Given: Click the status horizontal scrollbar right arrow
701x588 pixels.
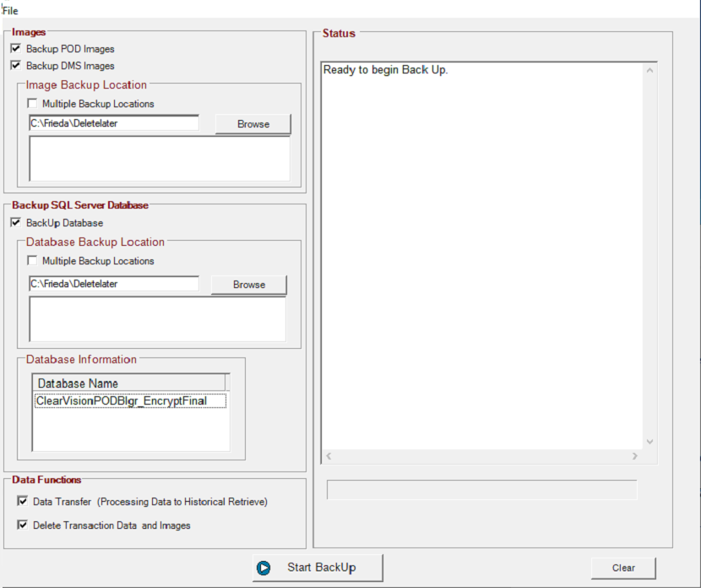Looking at the screenshot, I should point(635,456).
